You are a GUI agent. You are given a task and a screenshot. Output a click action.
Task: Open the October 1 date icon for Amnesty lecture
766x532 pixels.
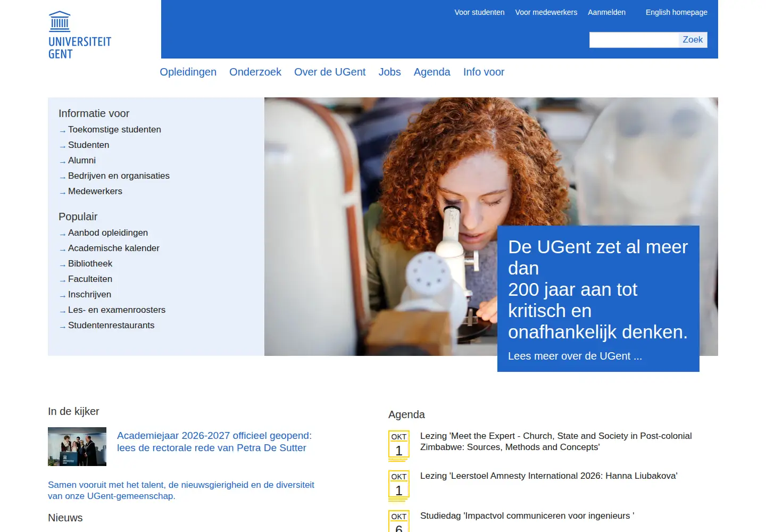[399, 485]
